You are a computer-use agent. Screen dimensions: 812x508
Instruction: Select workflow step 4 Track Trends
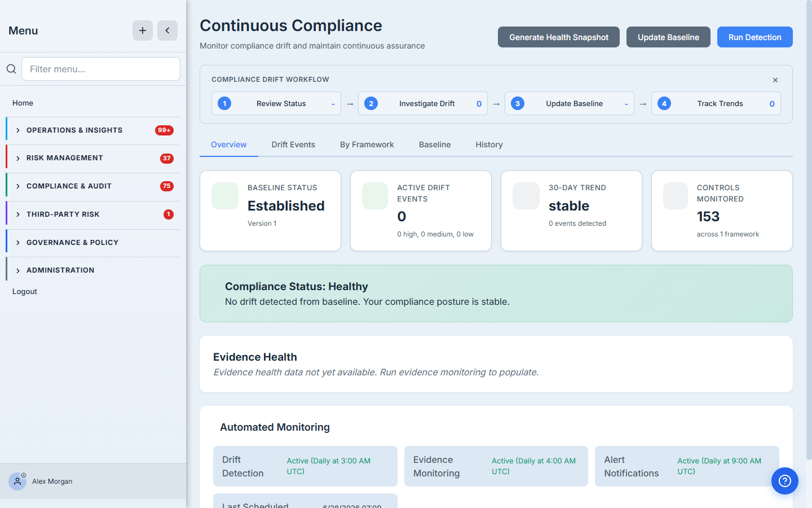point(716,103)
